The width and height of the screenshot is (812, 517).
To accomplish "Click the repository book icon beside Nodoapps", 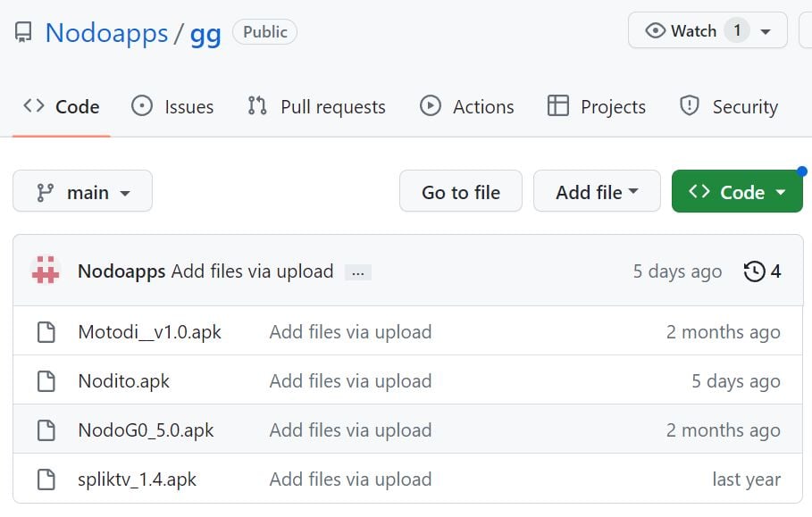I will coord(23,32).
